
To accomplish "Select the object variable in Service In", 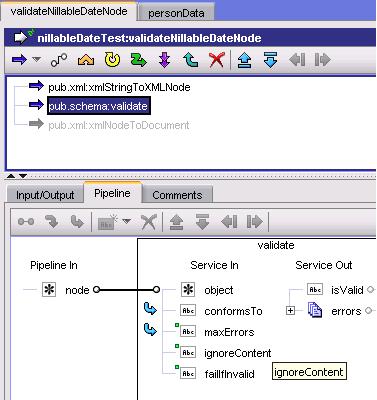I will tap(219, 290).
